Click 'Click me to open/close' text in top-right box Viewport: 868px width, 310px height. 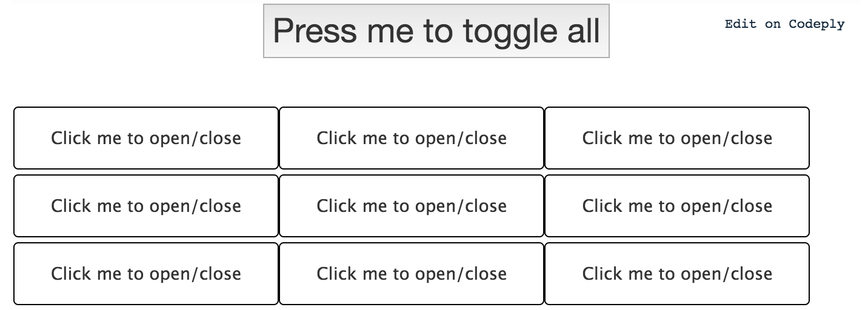coord(677,139)
